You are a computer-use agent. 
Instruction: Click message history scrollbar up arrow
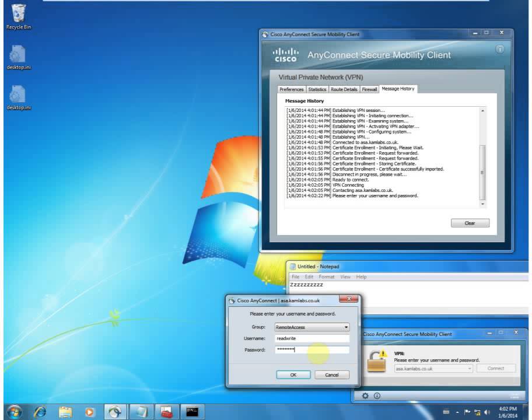click(x=482, y=111)
